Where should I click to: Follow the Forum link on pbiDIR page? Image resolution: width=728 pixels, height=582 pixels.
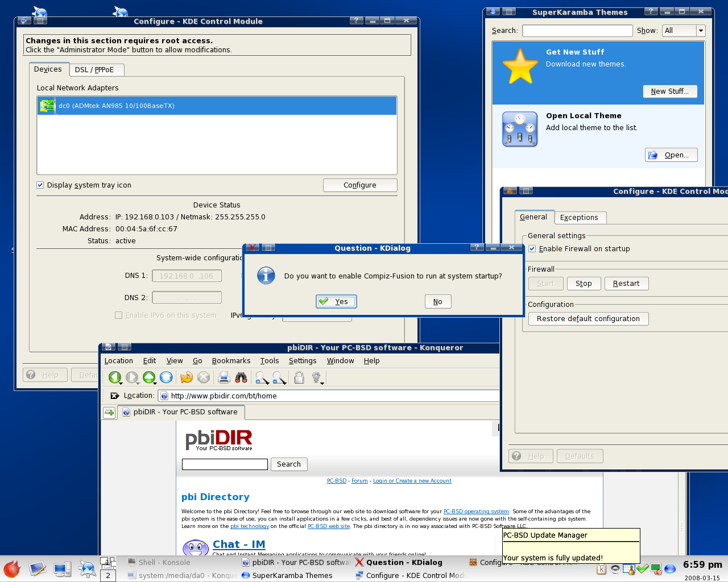pyautogui.click(x=359, y=481)
